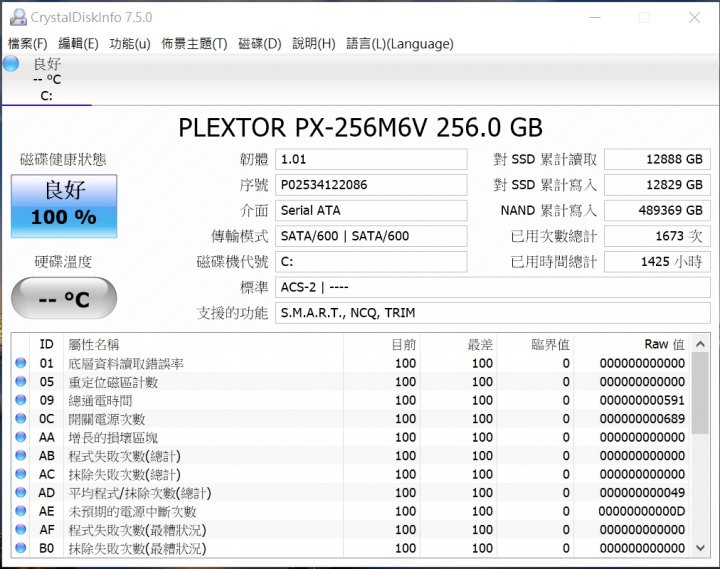The width and height of the screenshot is (720, 569).
Task: Click the serial number field P02534122086
Action: (x=371, y=185)
